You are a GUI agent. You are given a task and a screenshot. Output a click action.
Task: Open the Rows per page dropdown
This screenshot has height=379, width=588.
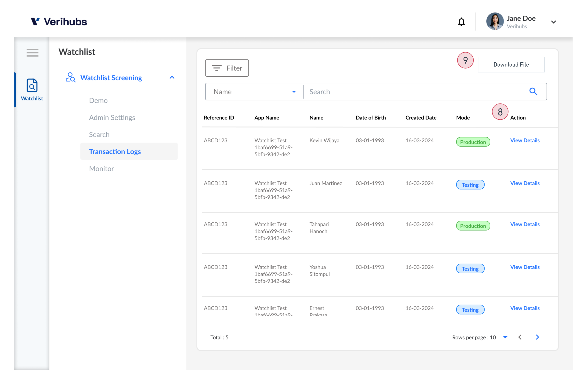point(505,337)
